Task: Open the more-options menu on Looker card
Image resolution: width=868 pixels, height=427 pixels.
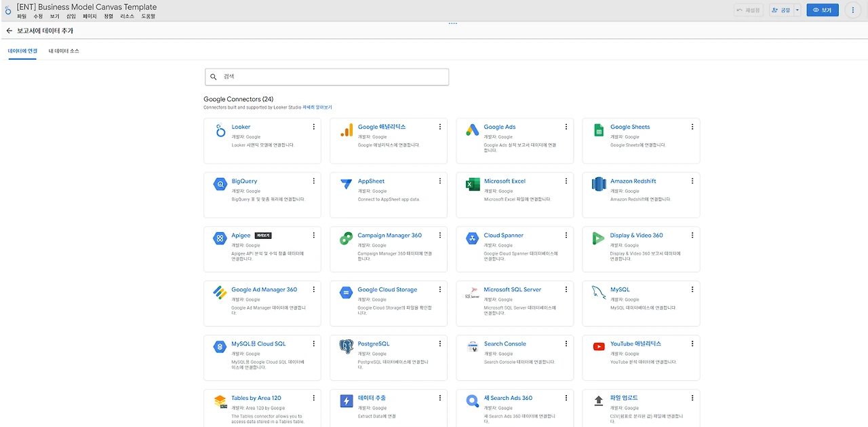Action: point(313,127)
